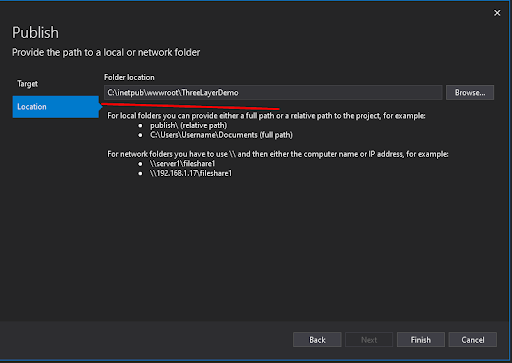Click the greyed-out Next button

(x=369, y=340)
